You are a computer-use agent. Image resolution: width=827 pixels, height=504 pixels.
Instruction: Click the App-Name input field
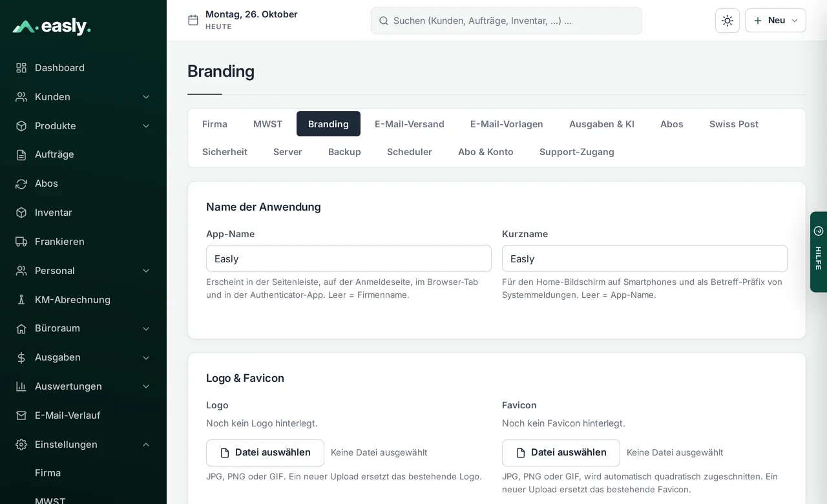(x=349, y=258)
